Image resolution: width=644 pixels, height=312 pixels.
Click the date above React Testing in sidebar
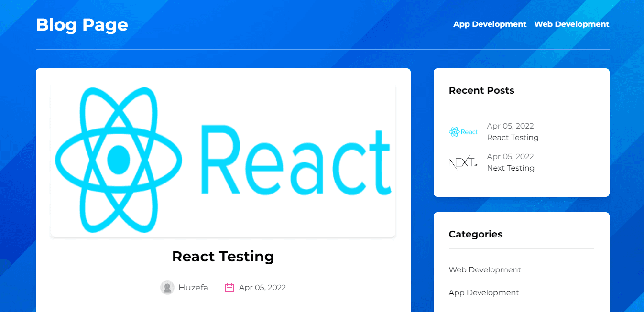510,126
